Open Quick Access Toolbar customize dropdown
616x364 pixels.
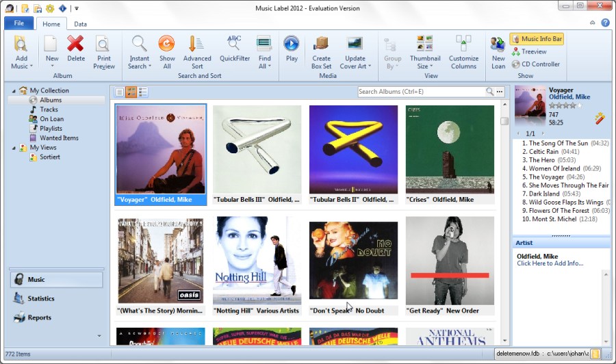[x=77, y=8]
